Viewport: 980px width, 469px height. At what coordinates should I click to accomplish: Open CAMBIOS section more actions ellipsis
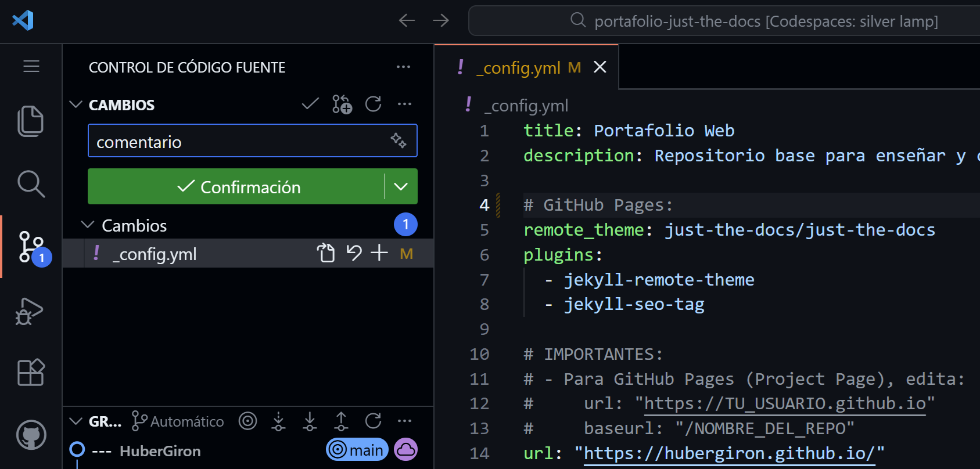pos(404,104)
